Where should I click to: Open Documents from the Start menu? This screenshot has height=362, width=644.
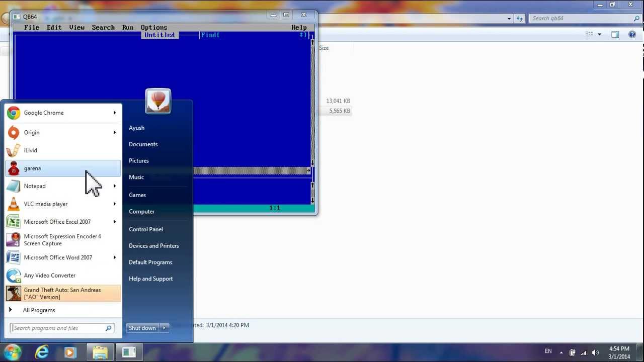click(x=143, y=144)
